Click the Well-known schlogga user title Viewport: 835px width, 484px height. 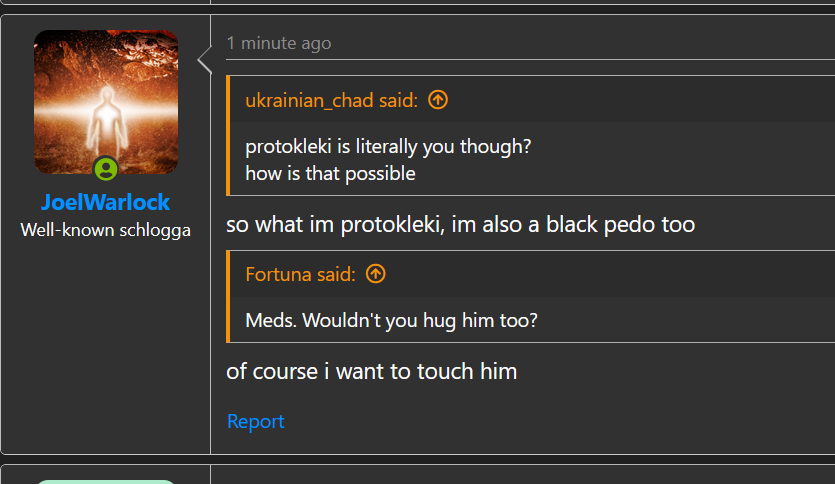[105, 230]
